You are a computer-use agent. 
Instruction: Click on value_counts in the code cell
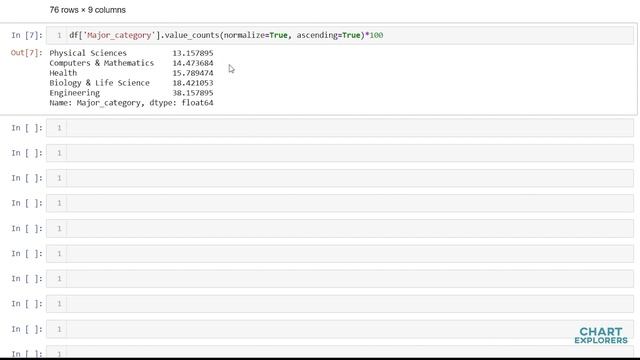(x=192, y=36)
